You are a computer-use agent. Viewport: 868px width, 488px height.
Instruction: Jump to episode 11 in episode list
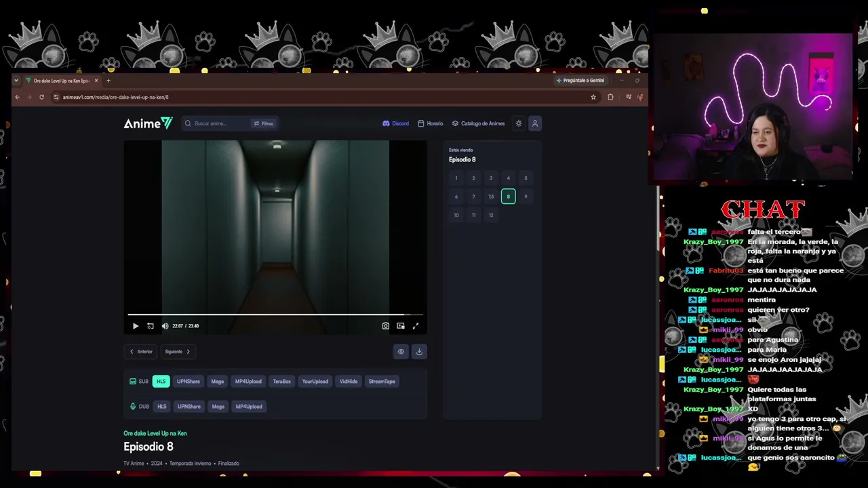tap(473, 215)
